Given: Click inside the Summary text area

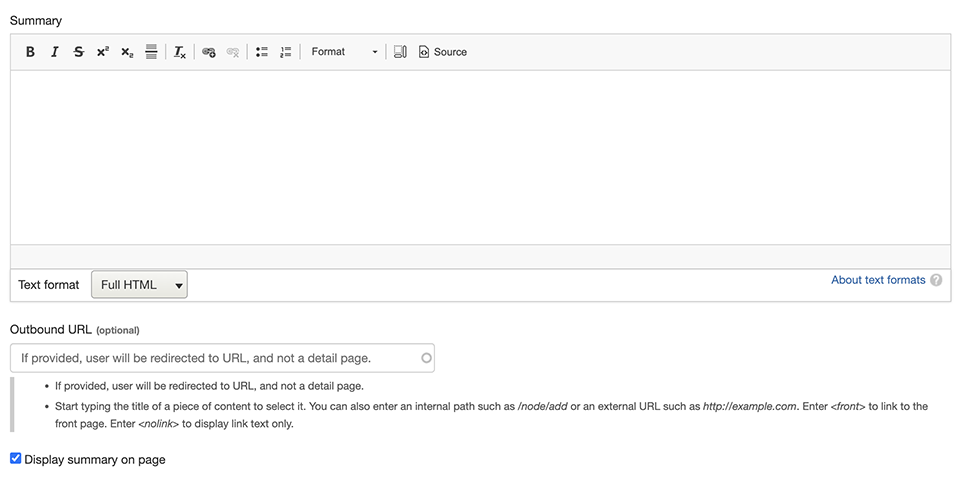Looking at the screenshot, I should point(481,157).
